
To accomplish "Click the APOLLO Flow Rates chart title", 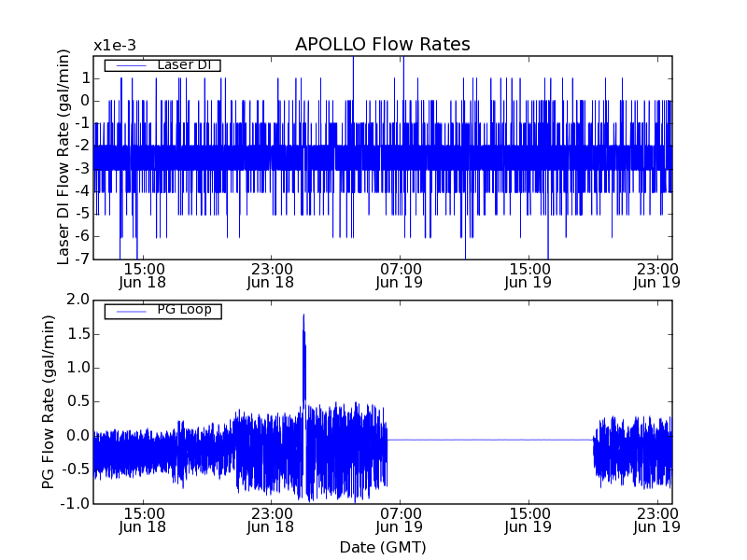I will coord(382,45).
